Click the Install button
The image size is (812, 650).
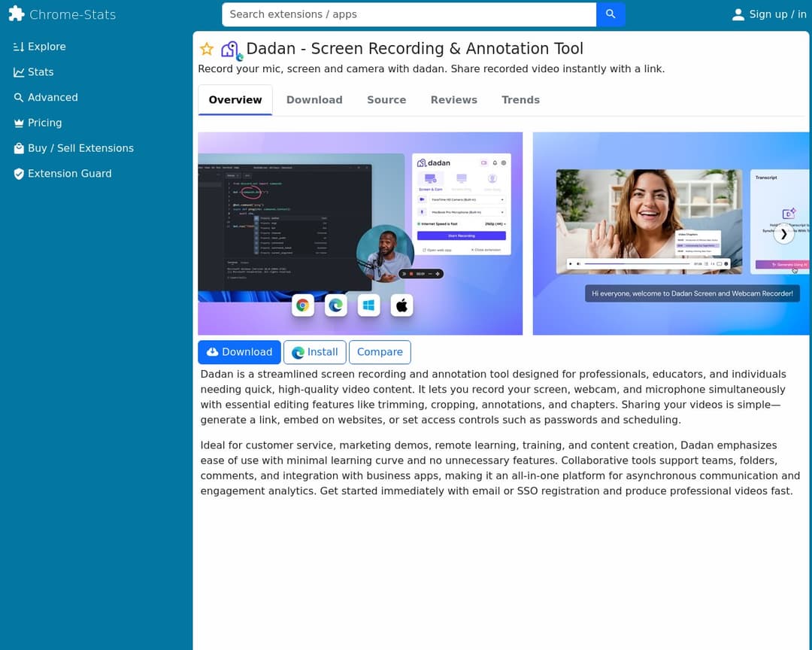(x=315, y=352)
